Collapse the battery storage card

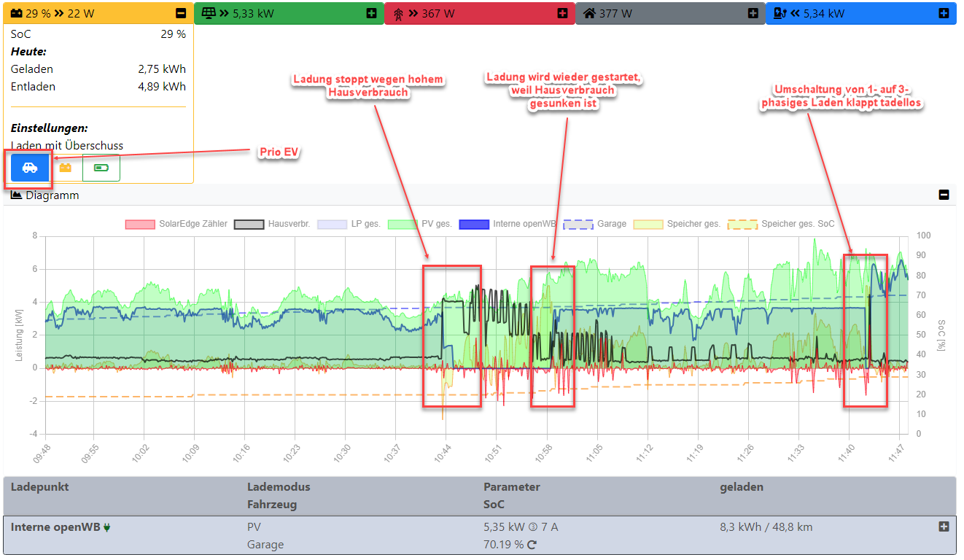pos(181,13)
